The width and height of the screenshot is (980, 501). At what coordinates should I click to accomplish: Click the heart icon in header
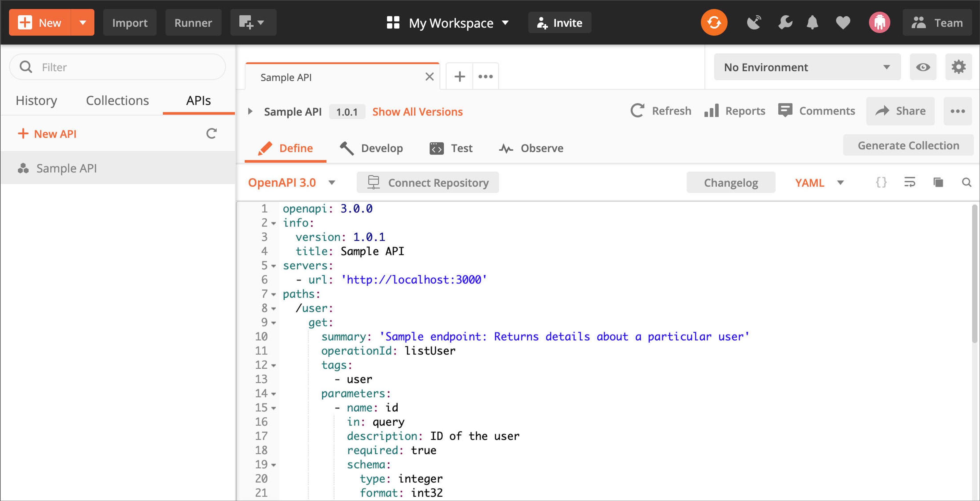click(843, 22)
